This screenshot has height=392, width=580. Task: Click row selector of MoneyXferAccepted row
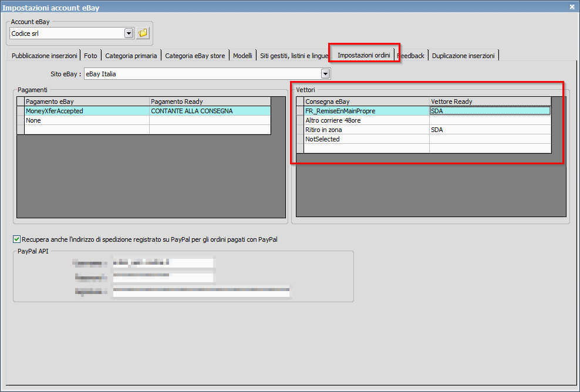21,111
